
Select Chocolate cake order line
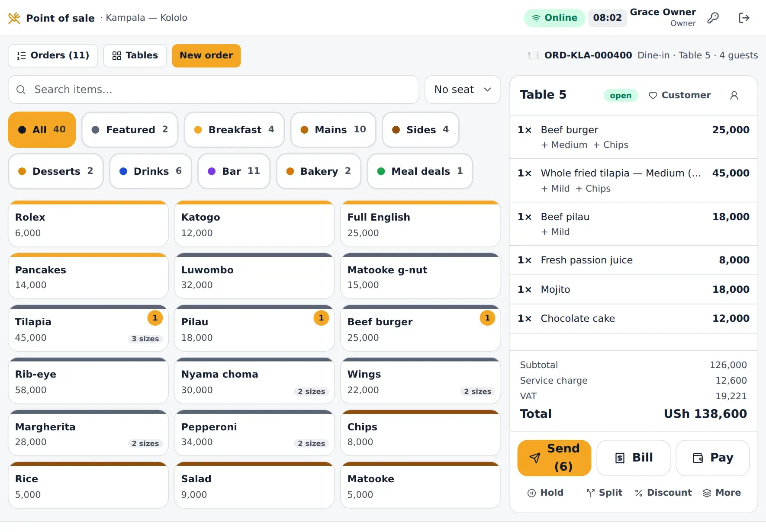tap(634, 319)
